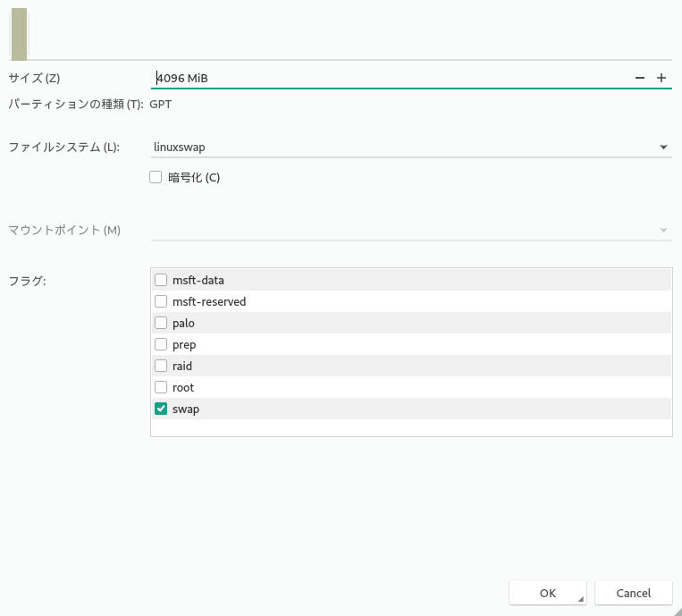Open the disabled mount point dropdown
This screenshot has width=682, height=616.
[402, 230]
